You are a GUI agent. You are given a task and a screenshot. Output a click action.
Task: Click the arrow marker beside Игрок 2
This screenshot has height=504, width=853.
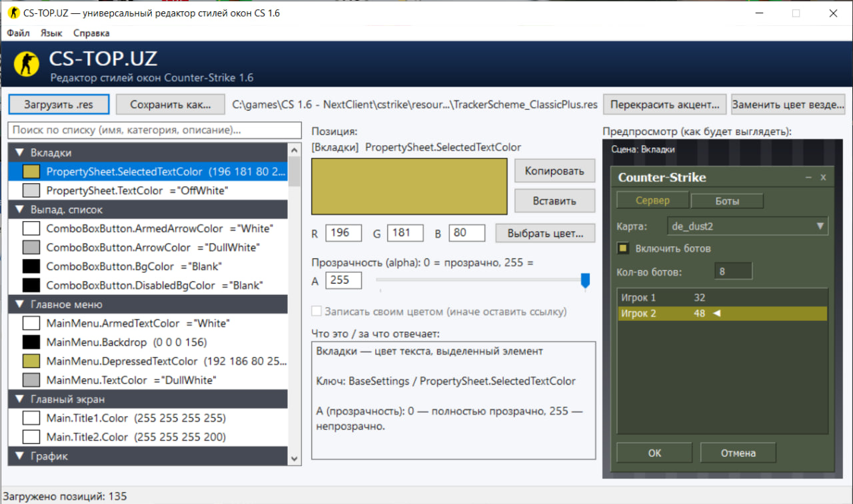point(717,314)
